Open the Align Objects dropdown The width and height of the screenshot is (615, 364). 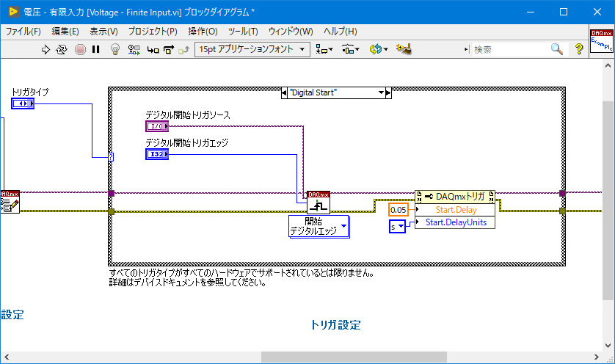click(x=324, y=49)
